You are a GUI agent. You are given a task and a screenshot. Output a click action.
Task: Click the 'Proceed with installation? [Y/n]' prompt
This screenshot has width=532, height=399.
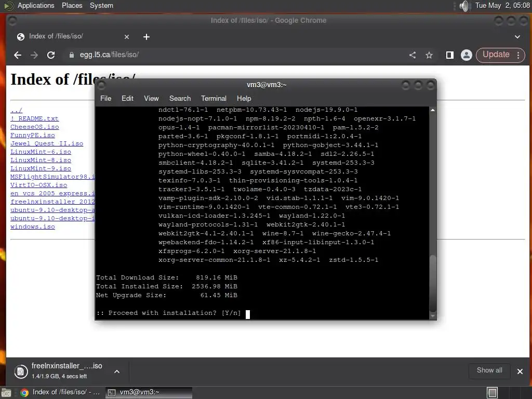click(x=169, y=313)
